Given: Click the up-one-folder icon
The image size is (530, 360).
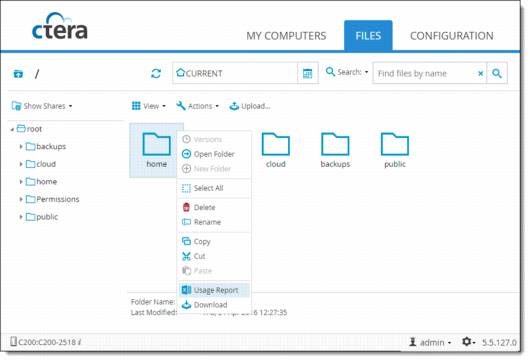Looking at the screenshot, I should (18, 73).
